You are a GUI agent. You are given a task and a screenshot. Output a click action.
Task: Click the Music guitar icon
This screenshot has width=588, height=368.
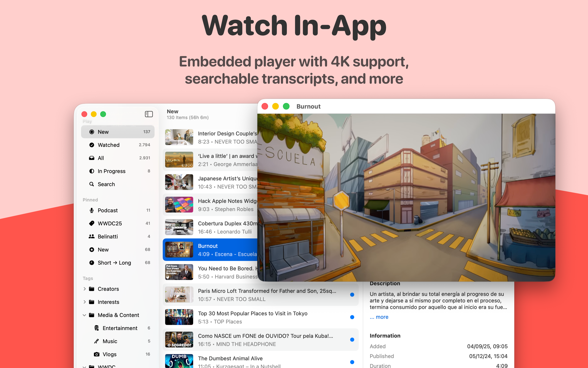pyautogui.click(x=96, y=341)
